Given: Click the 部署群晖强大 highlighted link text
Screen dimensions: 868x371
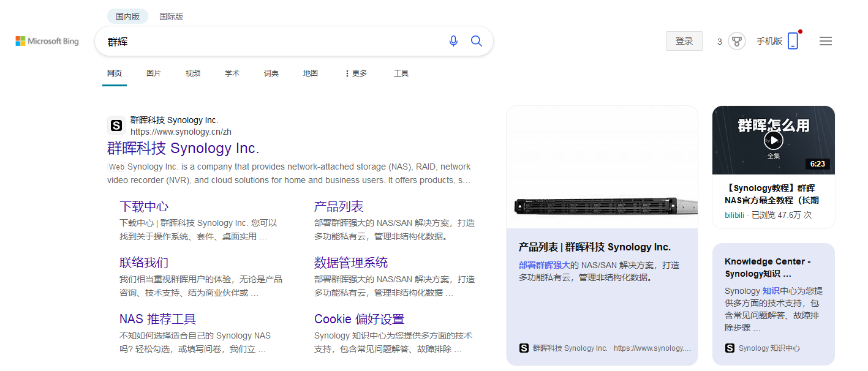Looking at the screenshot, I should click(x=545, y=265).
